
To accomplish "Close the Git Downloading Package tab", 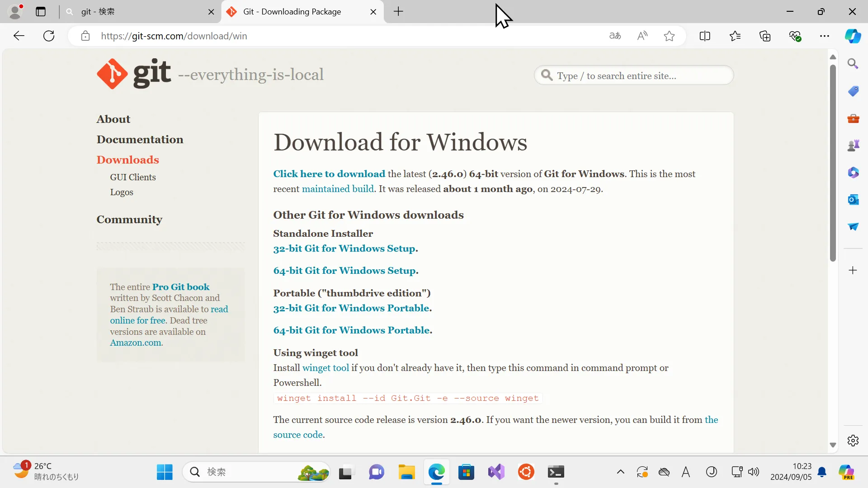I will (x=373, y=12).
